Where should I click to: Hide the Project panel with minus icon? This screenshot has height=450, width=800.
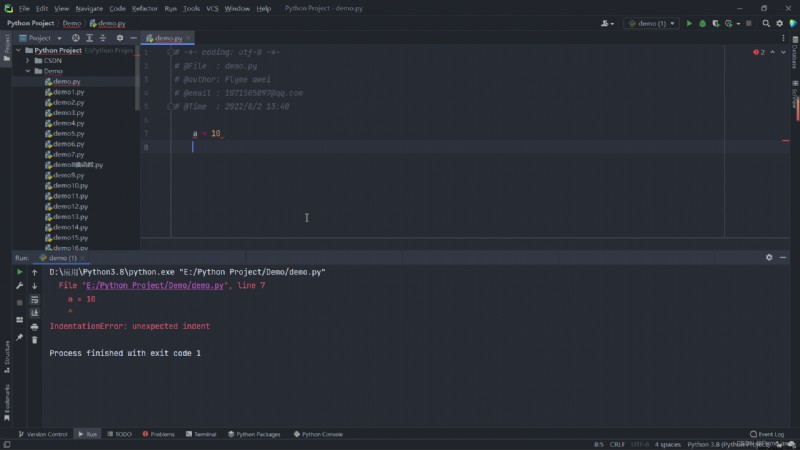133,38
